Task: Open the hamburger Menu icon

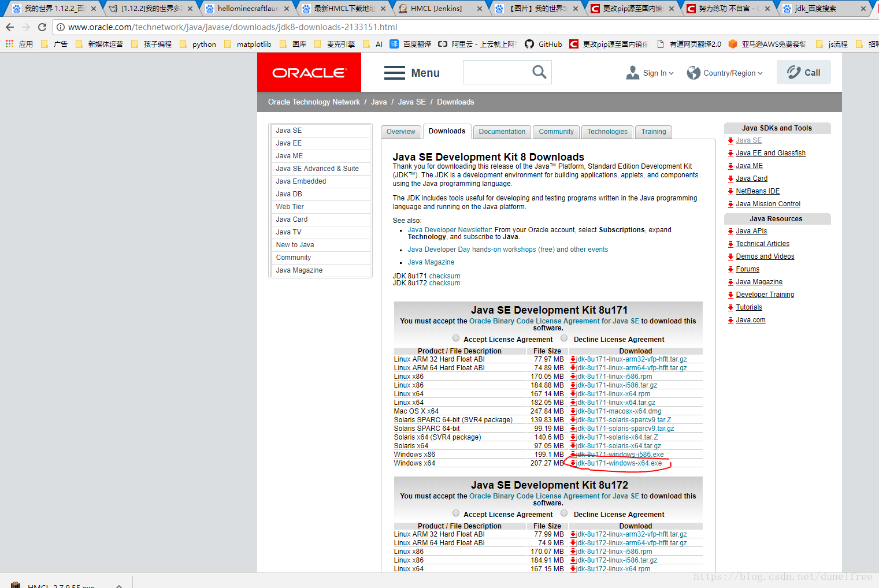Action: coord(395,73)
